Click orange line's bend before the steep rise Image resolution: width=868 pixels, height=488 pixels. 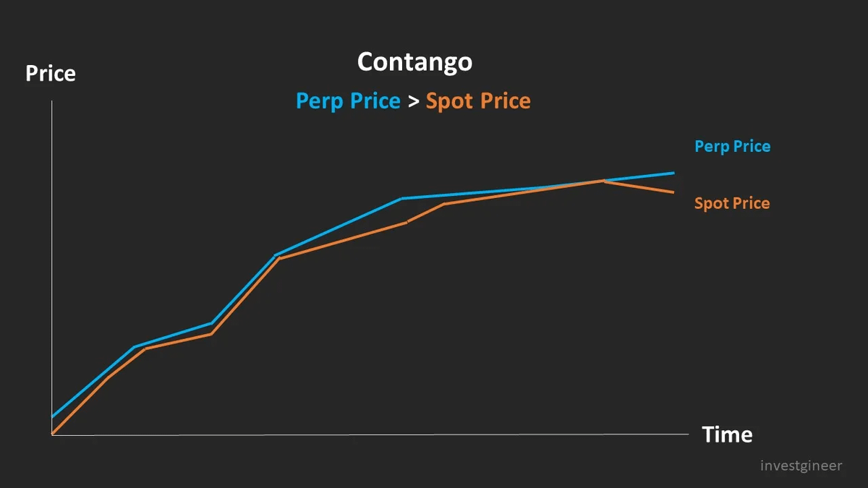coord(210,334)
